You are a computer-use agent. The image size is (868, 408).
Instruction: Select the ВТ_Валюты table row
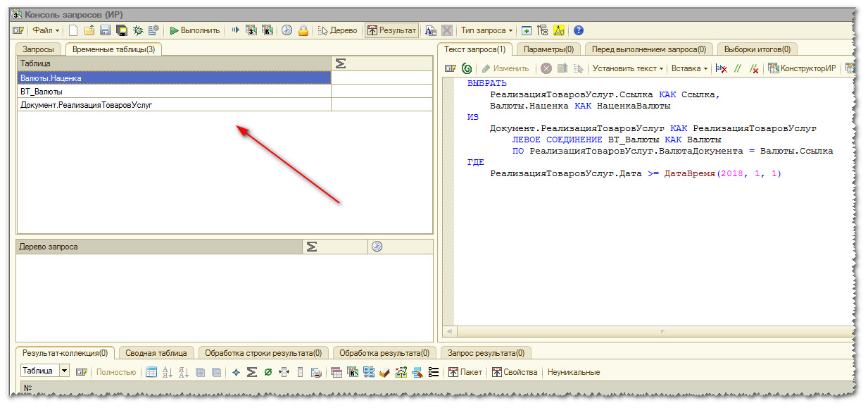pos(174,92)
